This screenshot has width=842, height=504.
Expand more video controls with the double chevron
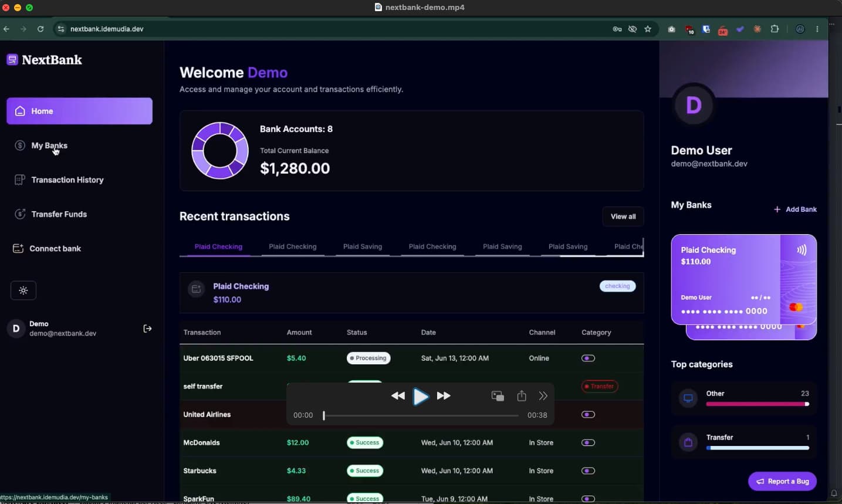click(x=543, y=396)
